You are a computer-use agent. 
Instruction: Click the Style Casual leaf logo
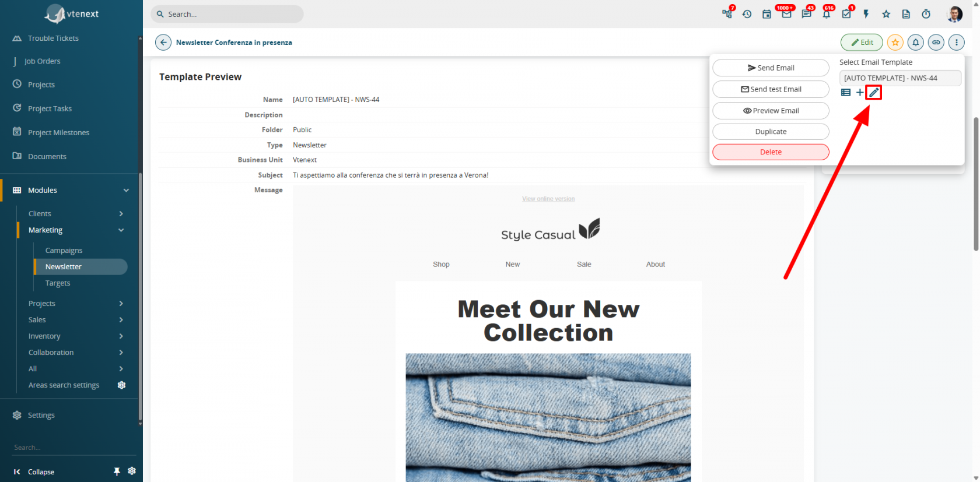550,230
